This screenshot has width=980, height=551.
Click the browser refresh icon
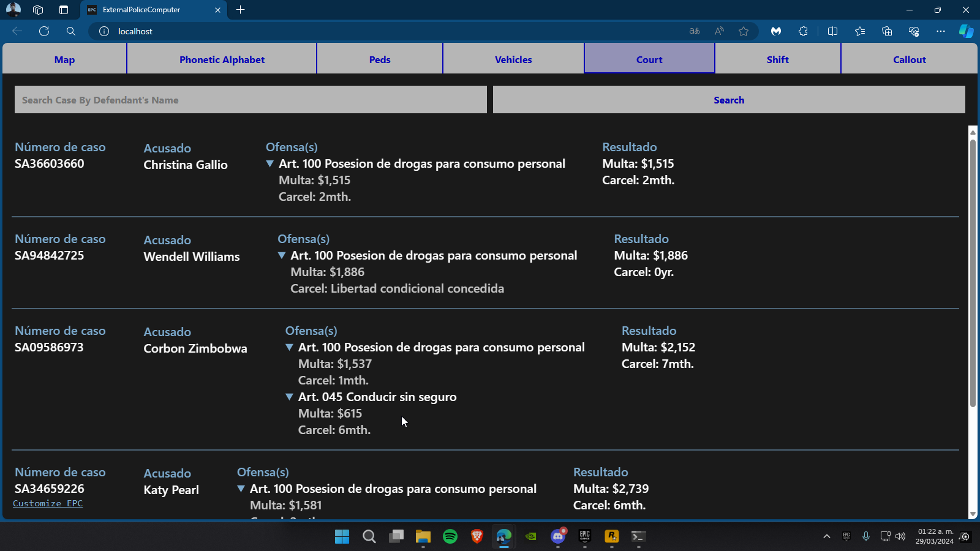44,31
